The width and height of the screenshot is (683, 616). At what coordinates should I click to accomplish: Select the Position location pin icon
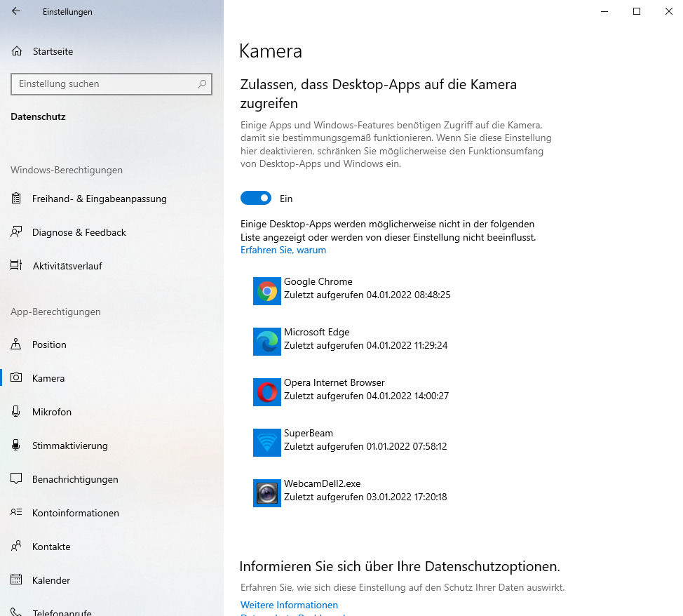[x=16, y=344]
